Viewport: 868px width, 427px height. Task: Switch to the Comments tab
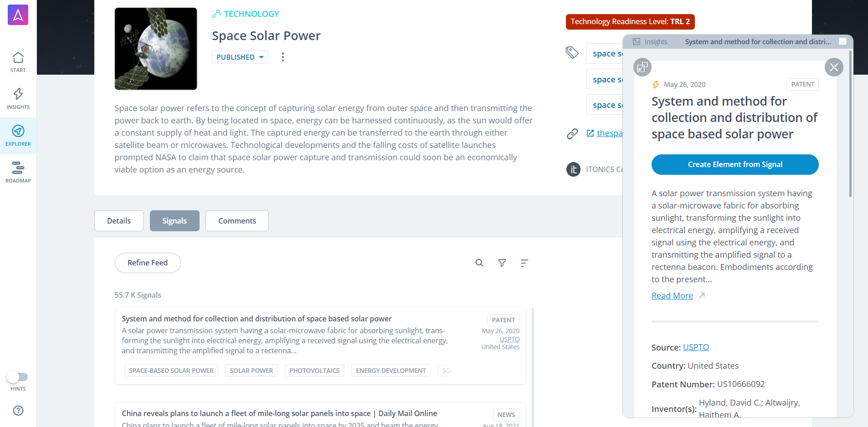[237, 221]
